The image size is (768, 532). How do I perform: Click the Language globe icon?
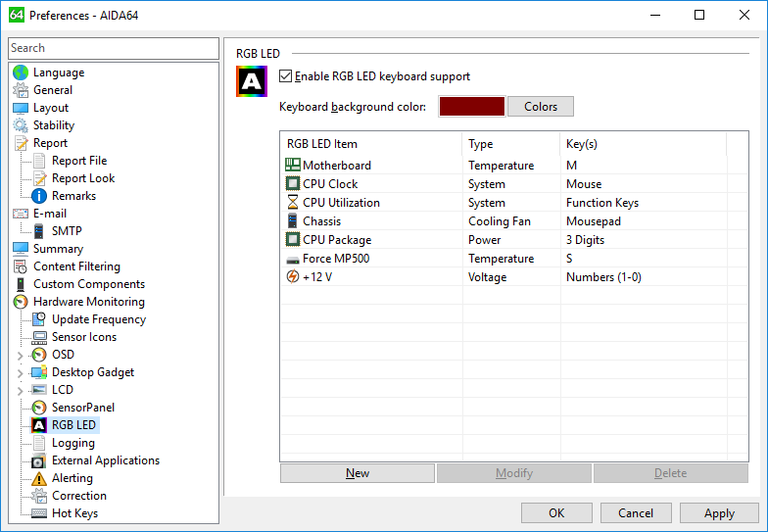21,73
